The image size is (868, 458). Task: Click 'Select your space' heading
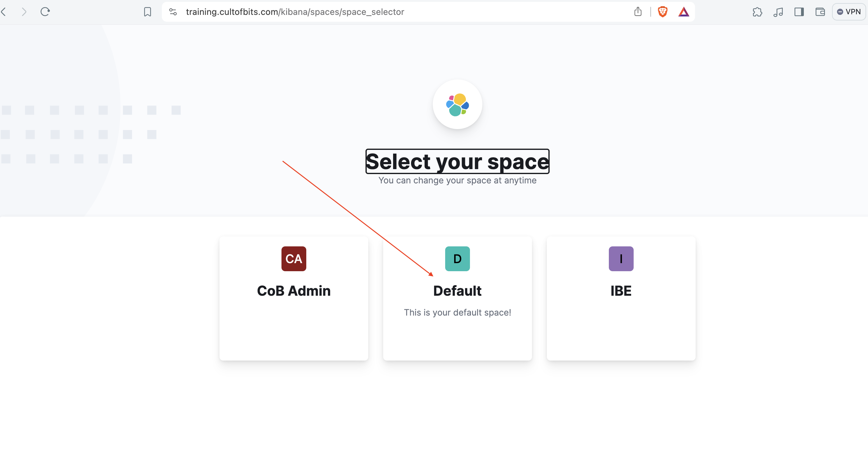[x=457, y=161]
